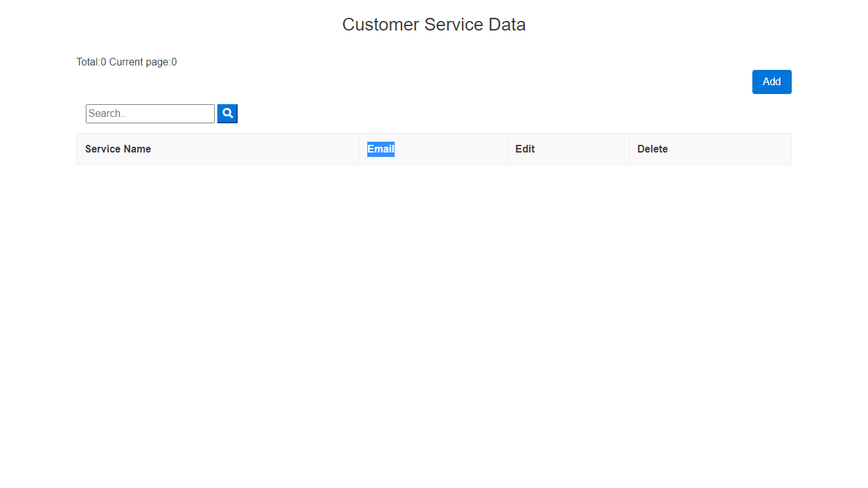The height and width of the screenshot is (488, 868).
Task: Click empty header space right of Delete
Action: 731,149
